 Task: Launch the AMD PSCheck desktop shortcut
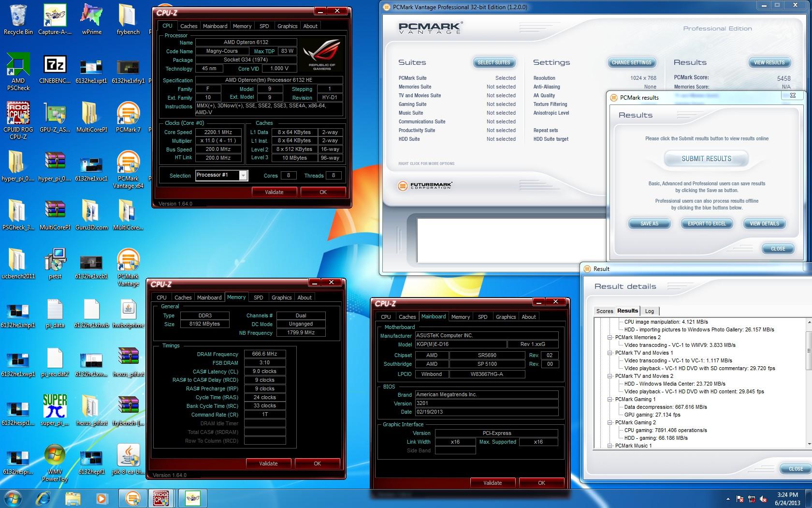point(18,72)
